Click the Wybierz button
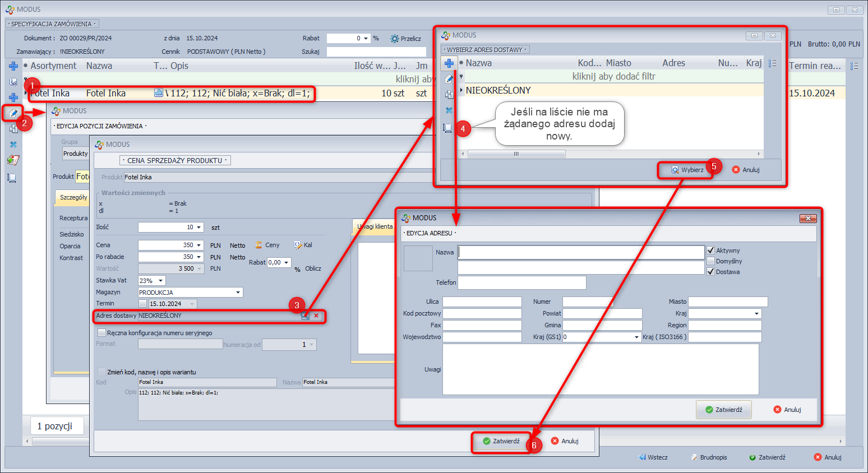 [687, 170]
